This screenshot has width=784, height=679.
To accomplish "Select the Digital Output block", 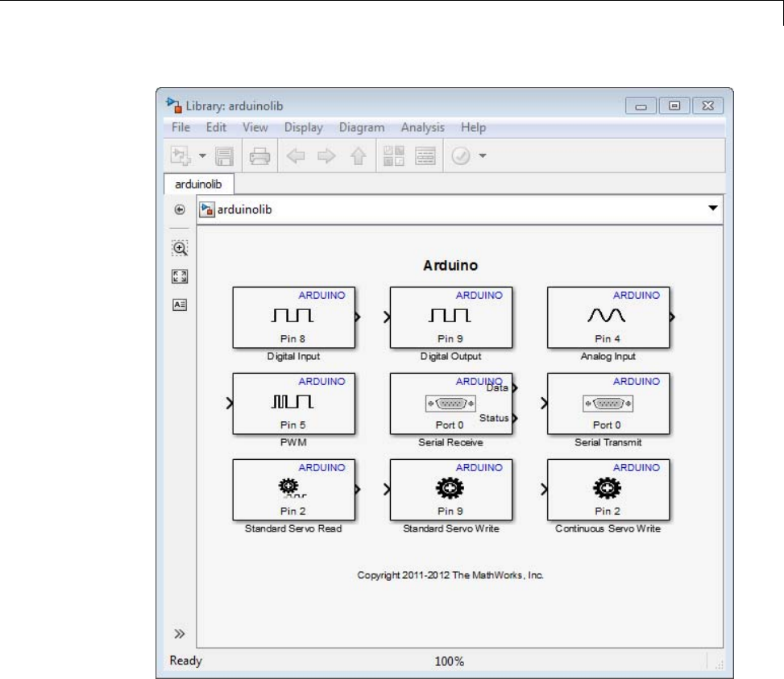I will click(450, 317).
